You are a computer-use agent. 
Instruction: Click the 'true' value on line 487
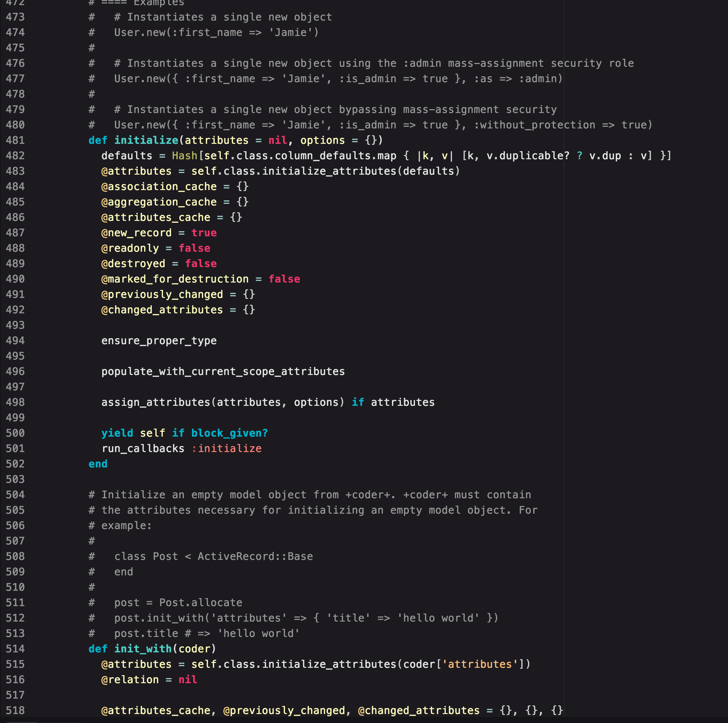click(204, 232)
